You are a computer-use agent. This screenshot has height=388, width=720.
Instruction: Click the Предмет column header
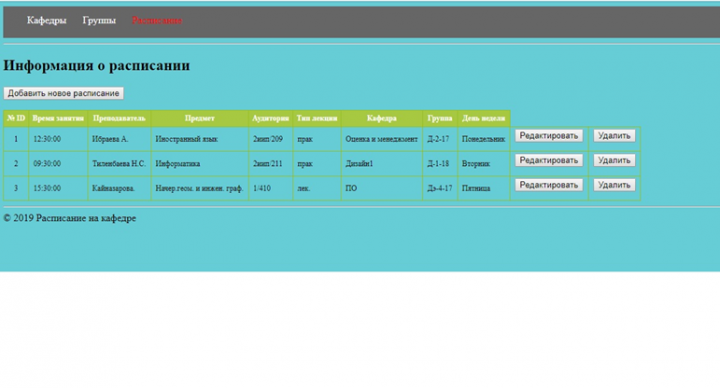pyautogui.click(x=200, y=118)
